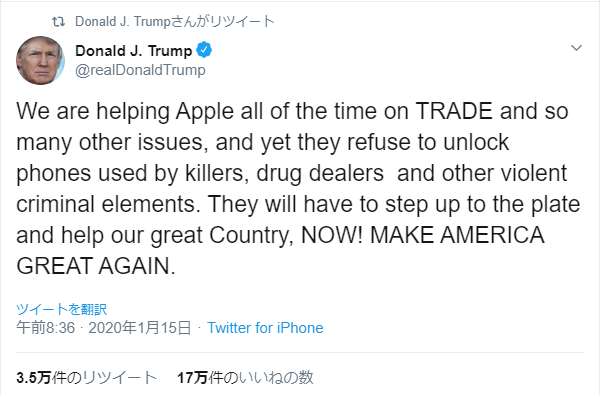Screen dimensions: 600x395
Task: Click the bold 17万 likes count
Action: pos(192,378)
